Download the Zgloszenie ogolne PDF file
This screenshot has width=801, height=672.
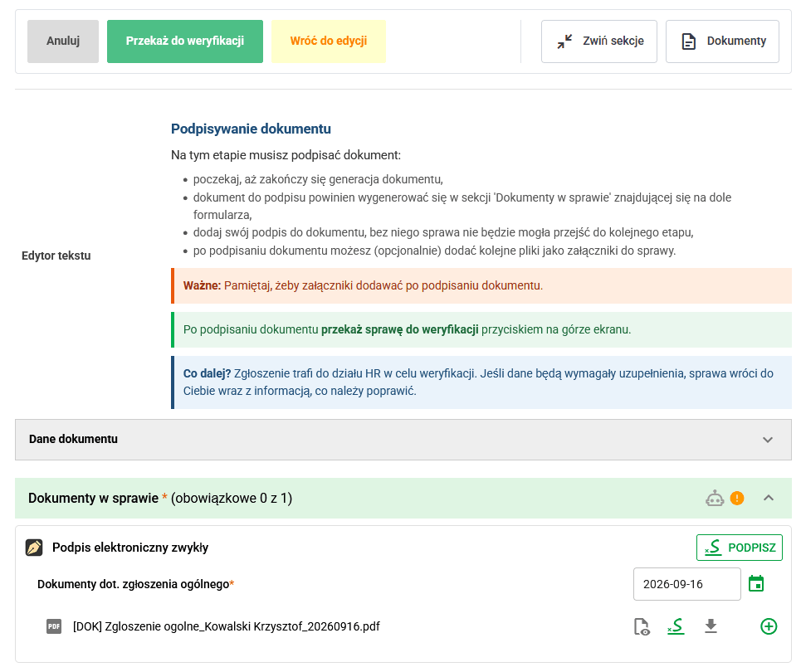tap(711, 626)
